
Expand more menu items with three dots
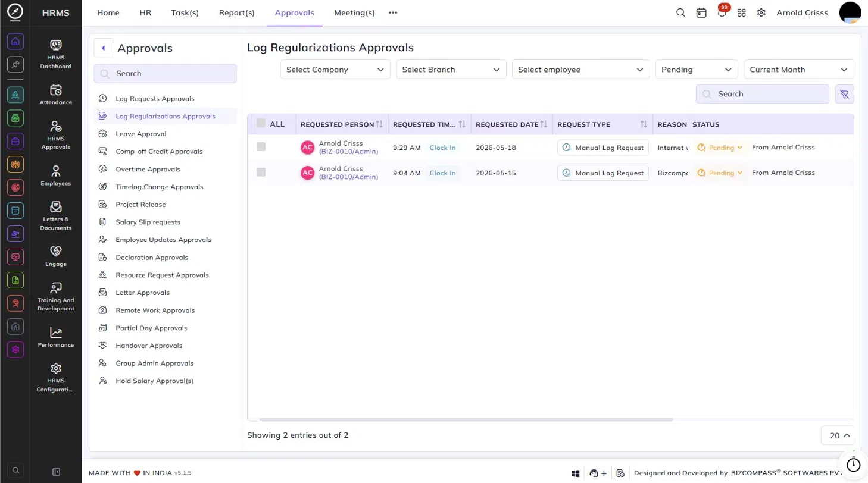click(x=393, y=12)
